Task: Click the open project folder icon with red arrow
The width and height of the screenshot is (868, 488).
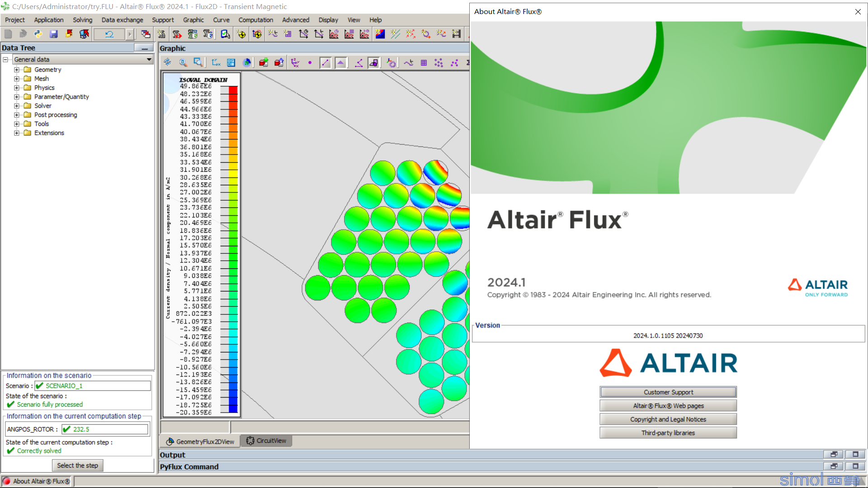Action: click(x=69, y=34)
